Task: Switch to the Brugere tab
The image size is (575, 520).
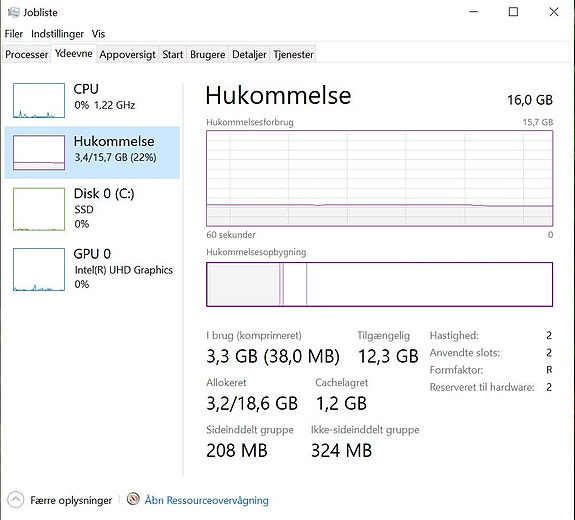Action: tap(208, 55)
